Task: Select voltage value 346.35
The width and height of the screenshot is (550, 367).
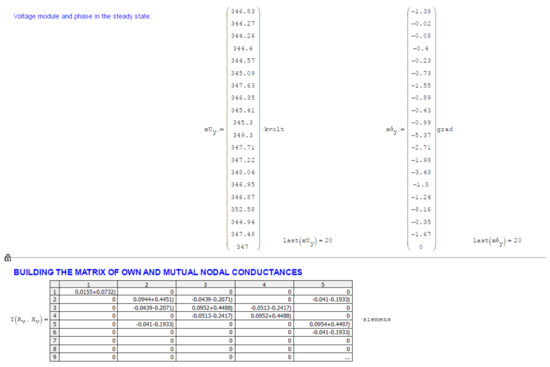Action: pos(243,98)
